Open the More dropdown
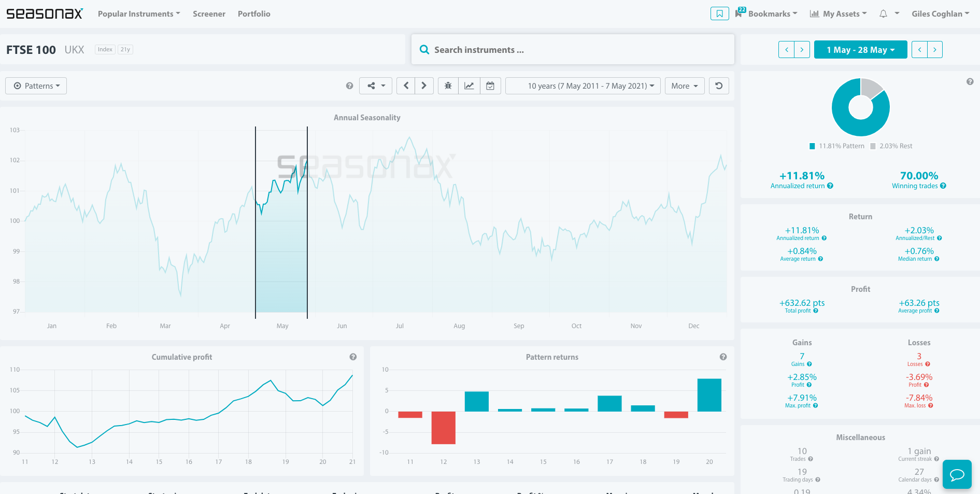The width and height of the screenshot is (980, 494). point(685,86)
